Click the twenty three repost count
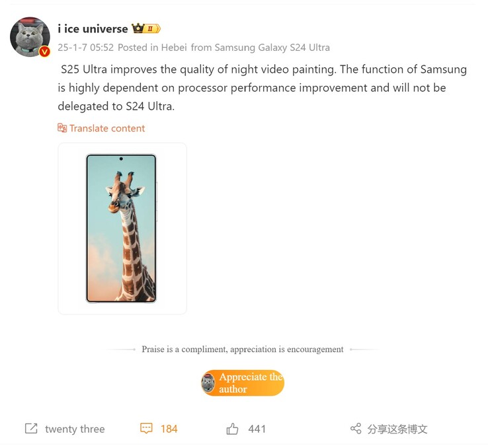488x448 pixels. point(75,429)
